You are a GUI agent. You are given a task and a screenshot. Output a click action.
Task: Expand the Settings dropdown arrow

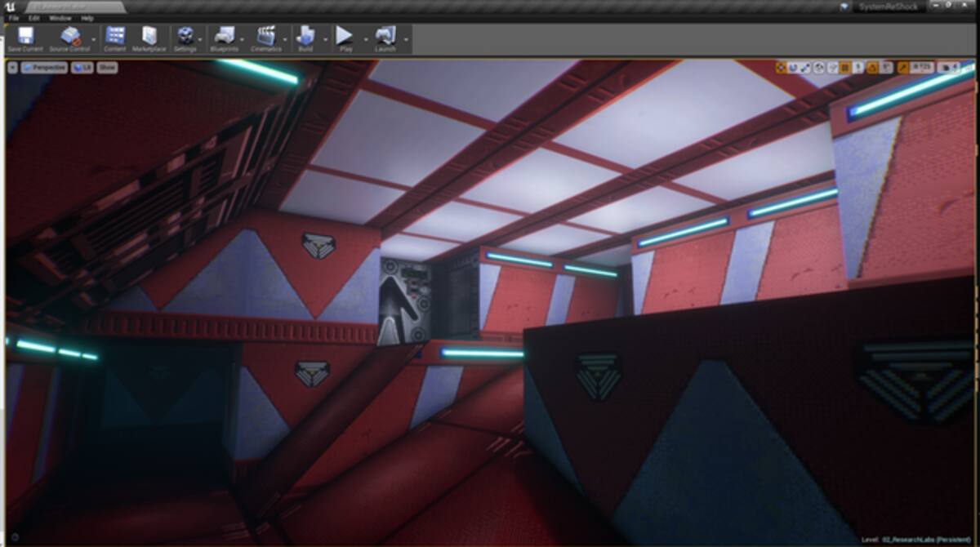click(201, 38)
